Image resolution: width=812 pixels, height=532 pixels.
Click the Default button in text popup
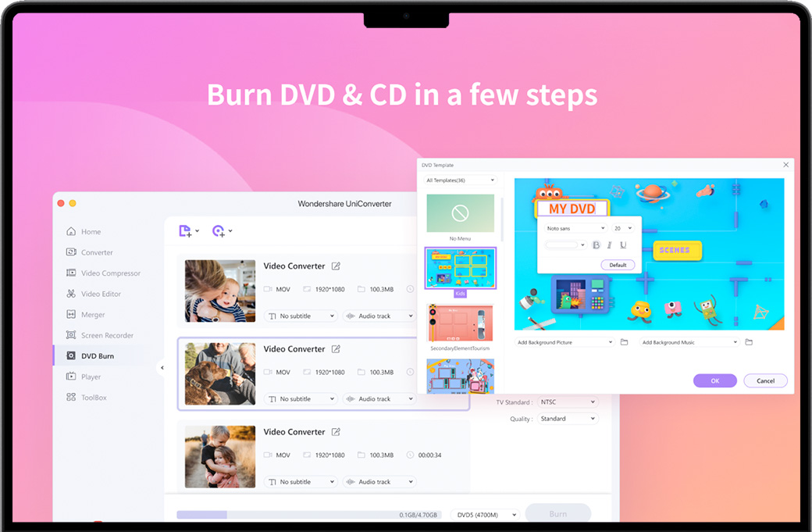tap(618, 265)
